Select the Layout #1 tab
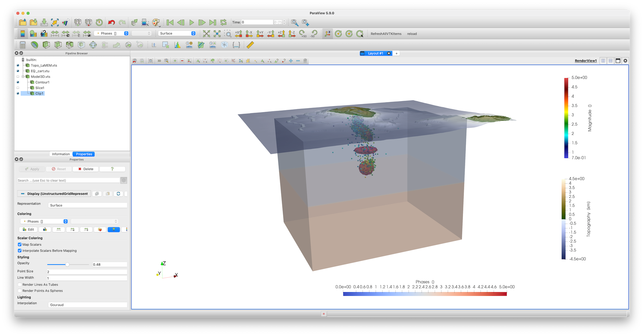644x336 pixels. (x=375, y=53)
